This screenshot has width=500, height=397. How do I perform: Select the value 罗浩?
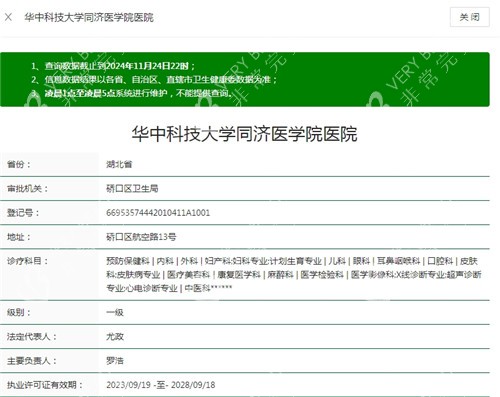[115, 361]
